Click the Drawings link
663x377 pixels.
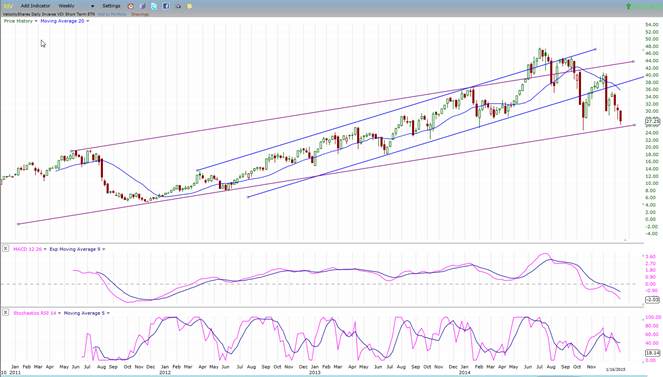pos(140,14)
